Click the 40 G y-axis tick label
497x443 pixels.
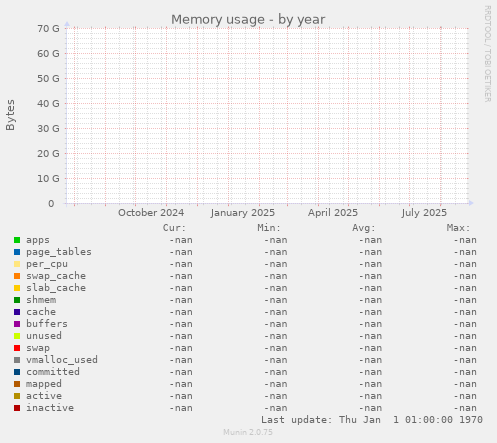coord(48,104)
